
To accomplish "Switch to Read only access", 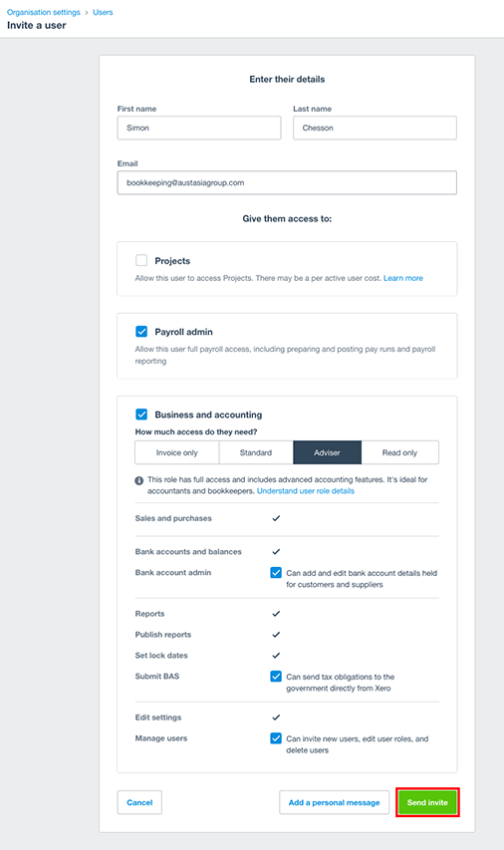I will click(x=400, y=452).
